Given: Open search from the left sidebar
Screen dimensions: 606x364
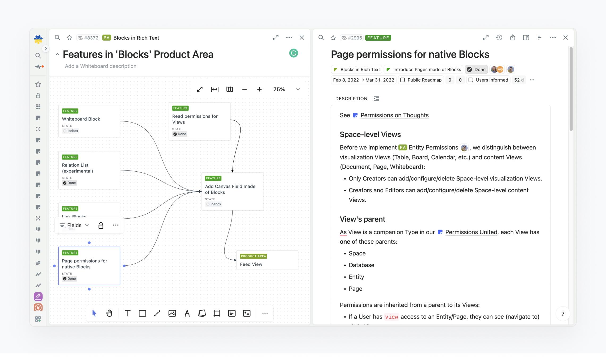Looking at the screenshot, I should click(x=38, y=56).
